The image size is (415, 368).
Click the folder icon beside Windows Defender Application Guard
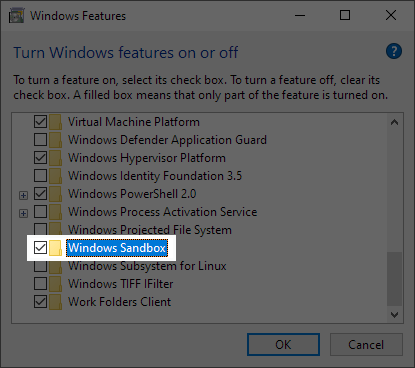[55, 140]
